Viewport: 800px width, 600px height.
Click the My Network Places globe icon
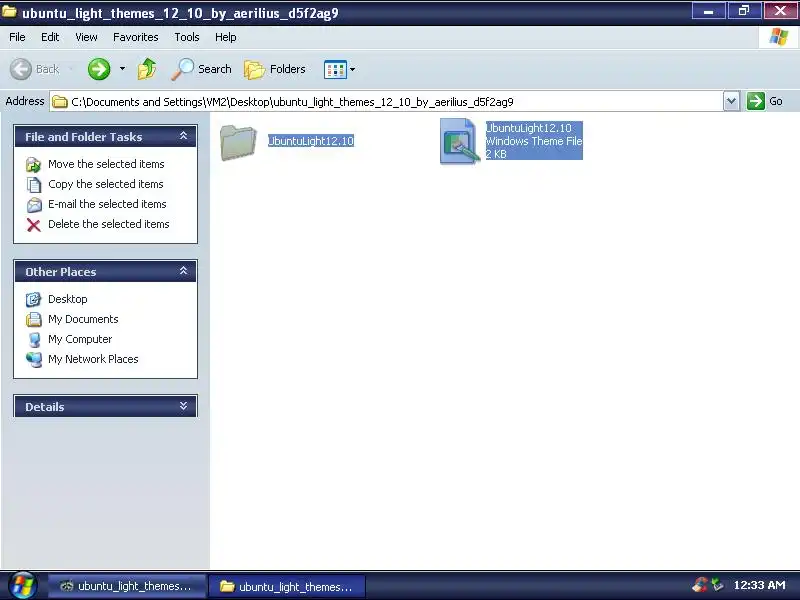34,360
